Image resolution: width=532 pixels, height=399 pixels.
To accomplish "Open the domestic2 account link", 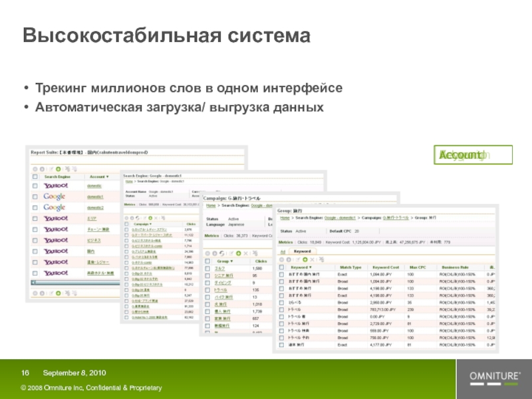I will [95, 207].
